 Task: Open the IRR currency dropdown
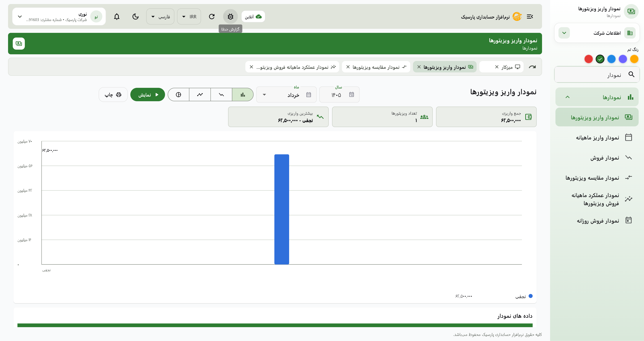coord(189,17)
